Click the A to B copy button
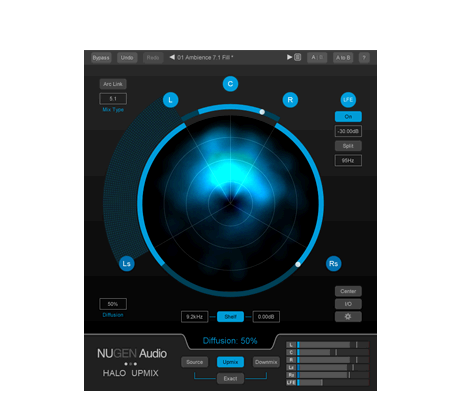This screenshot has height=416, width=460. point(343,58)
